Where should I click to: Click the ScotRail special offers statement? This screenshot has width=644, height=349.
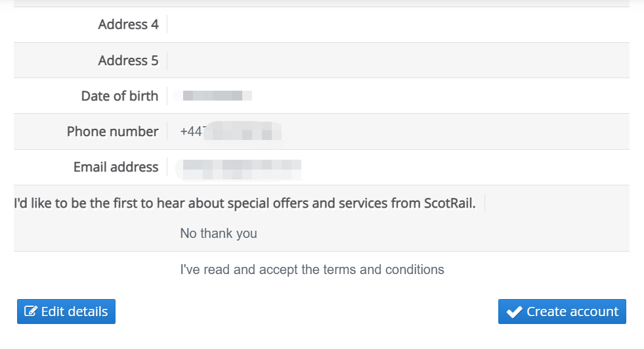coord(245,203)
